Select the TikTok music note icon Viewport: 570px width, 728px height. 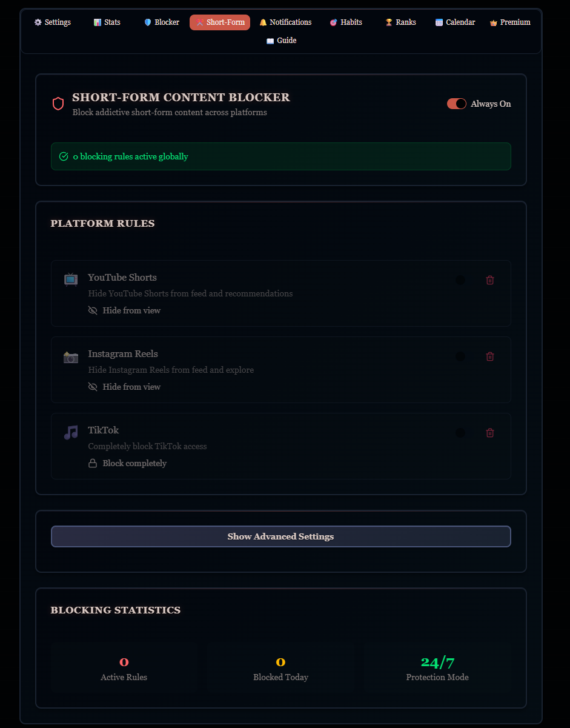point(70,432)
